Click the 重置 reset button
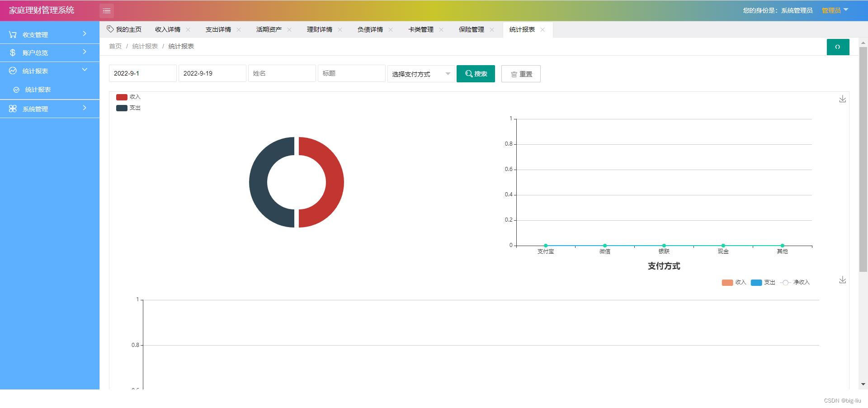868x408 pixels. tap(521, 74)
